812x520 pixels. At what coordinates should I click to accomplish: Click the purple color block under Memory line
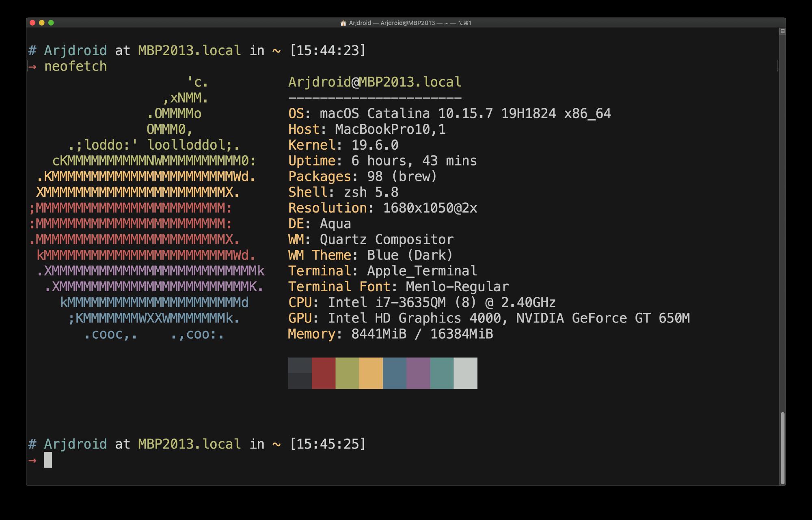click(417, 373)
